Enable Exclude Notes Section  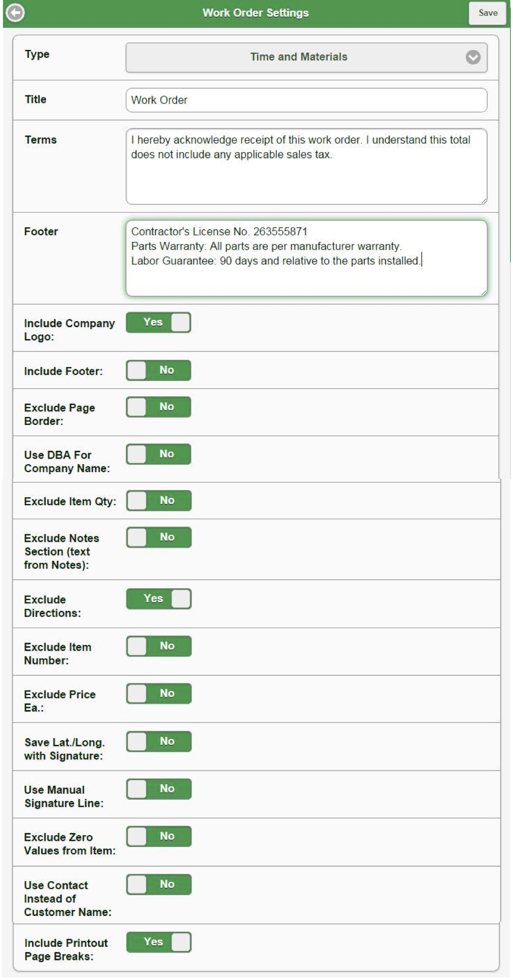[159, 537]
